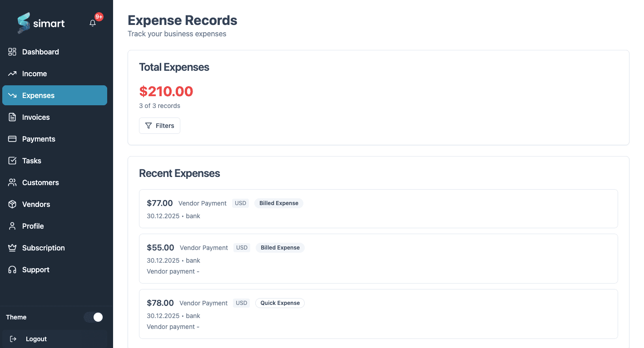Click the Payments credit card icon

pos(12,139)
